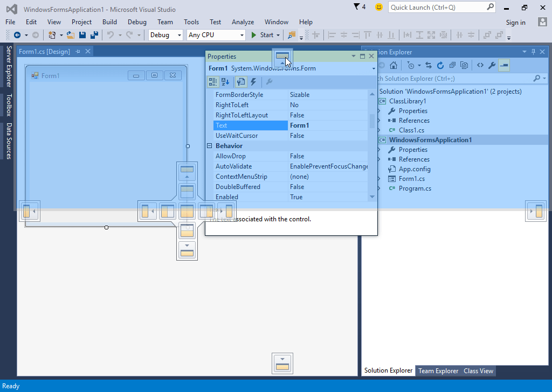
Task: Toggle auto-hide pin on Solution Explorer panel
Action: tap(533, 52)
